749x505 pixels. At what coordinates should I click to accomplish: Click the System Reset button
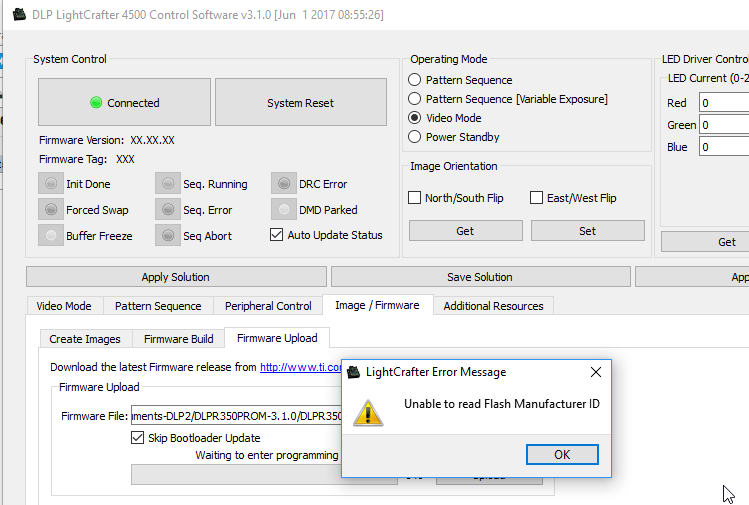pyautogui.click(x=300, y=102)
